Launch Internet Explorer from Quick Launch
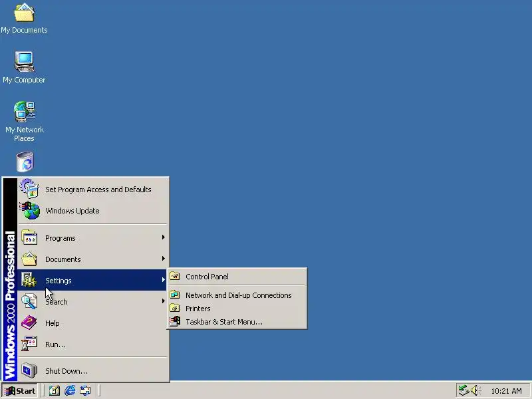 pos(70,390)
